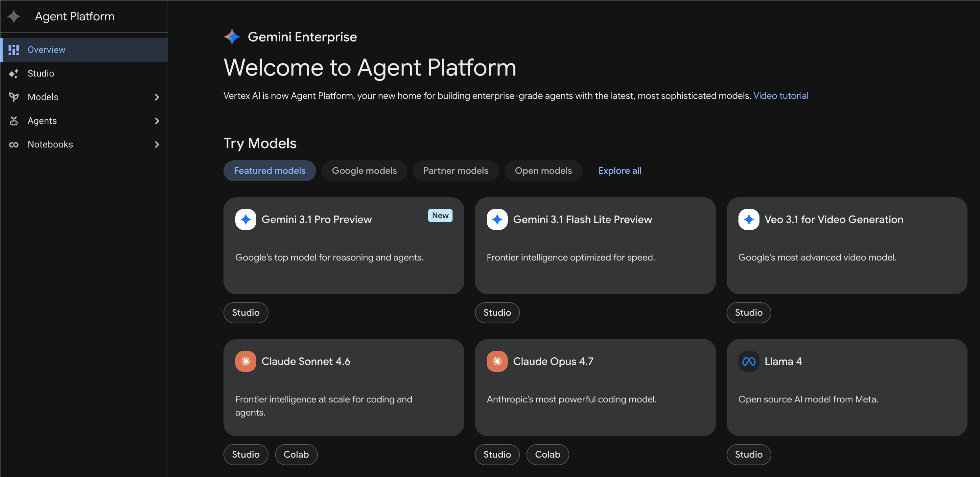Click the Agent Platform sparkle logo icon
980x477 pixels.
[x=14, y=16]
